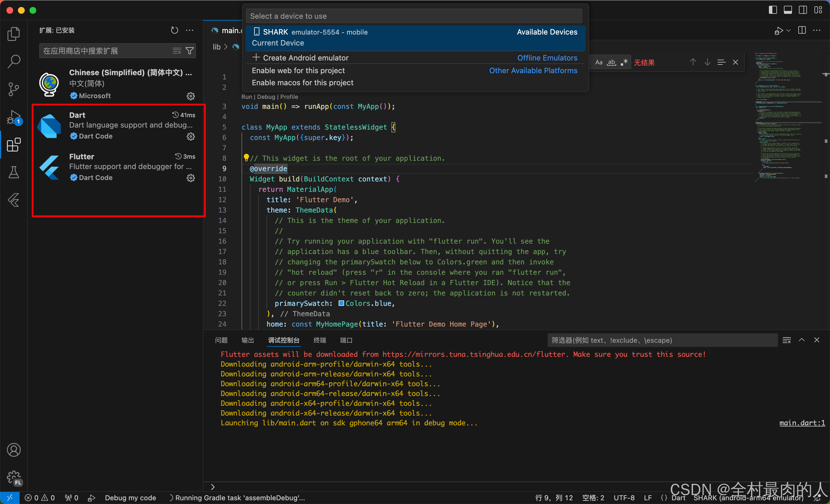Open the Flutter sidebar icon
This screenshot has width=830, height=504.
(x=14, y=200)
